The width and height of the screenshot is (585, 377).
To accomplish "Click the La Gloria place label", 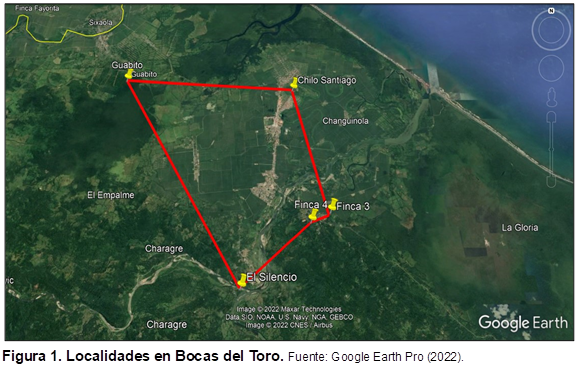I will [520, 228].
